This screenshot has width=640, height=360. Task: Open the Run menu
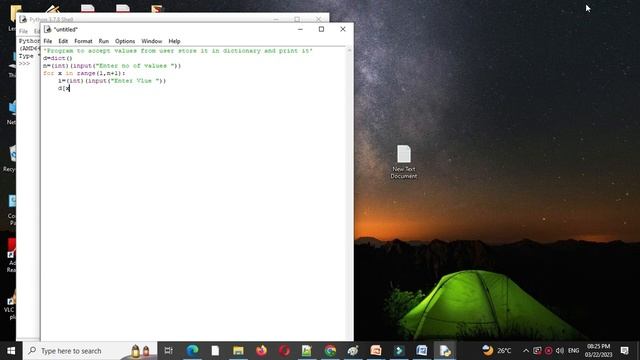point(104,41)
